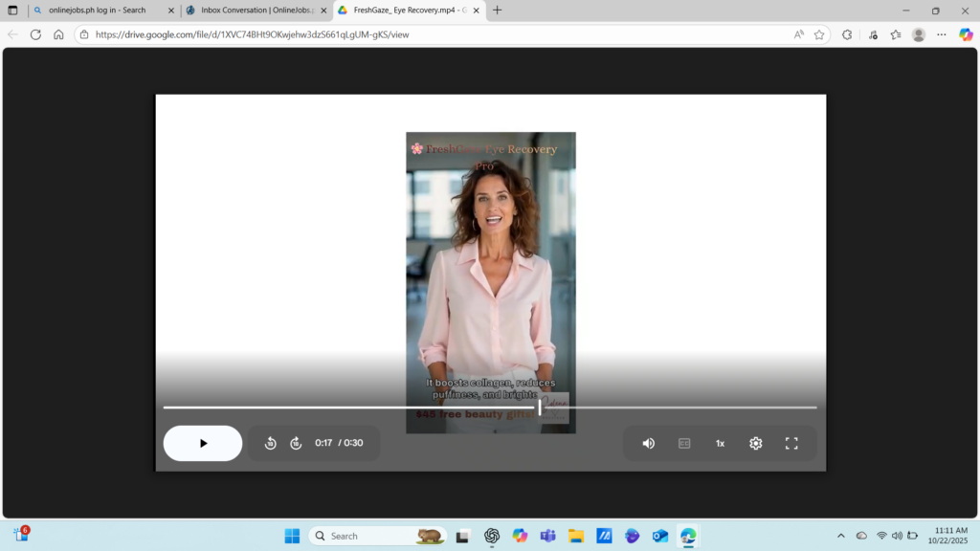980x551 pixels.
Task: Open Edge settings and more menu
Action: point(942,34)
